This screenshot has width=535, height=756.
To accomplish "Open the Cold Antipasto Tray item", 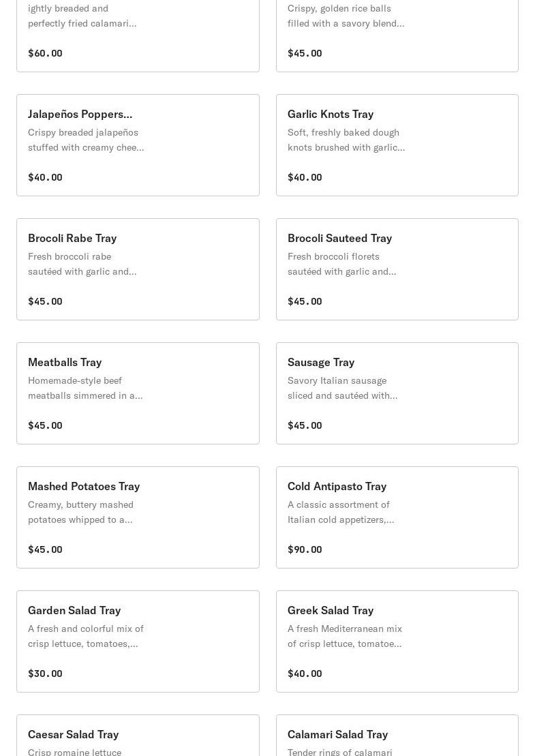I will 397,517.
